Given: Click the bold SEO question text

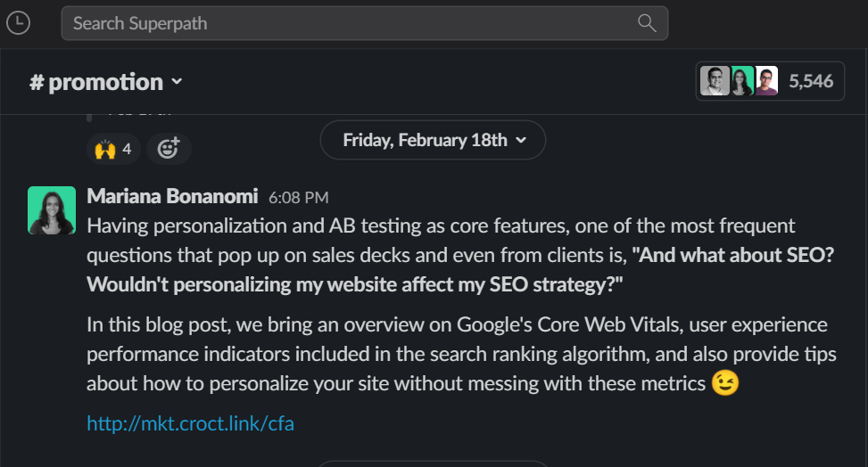Looking at the screenshot, I should 460,269.
